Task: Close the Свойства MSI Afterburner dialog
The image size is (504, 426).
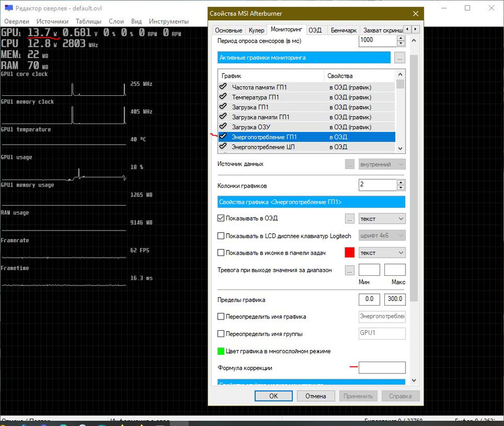Action: point(416,13)
